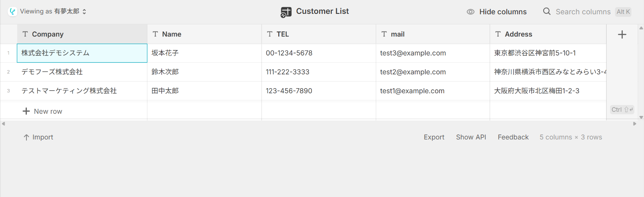Click the Export link

pos(434,137)
